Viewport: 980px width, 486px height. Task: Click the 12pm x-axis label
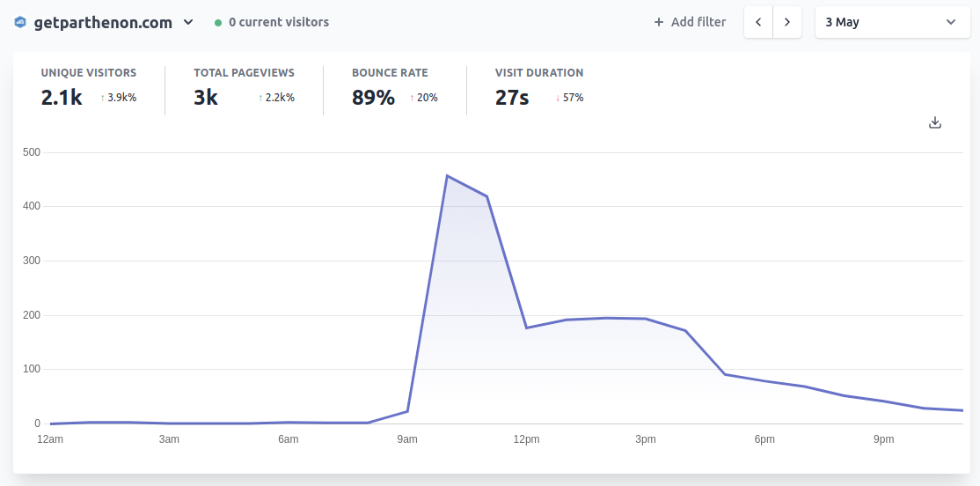point(526,439)
